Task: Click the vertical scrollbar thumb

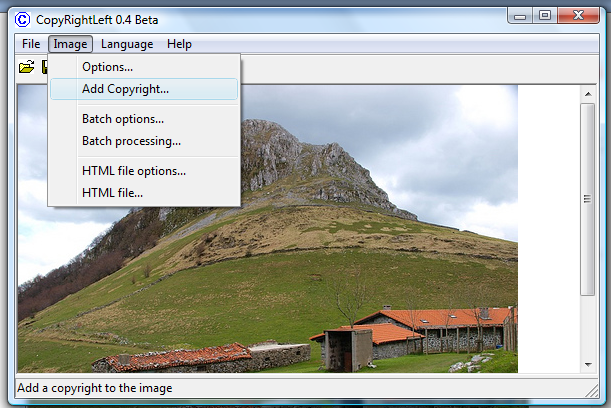Action: coord(588,199)
